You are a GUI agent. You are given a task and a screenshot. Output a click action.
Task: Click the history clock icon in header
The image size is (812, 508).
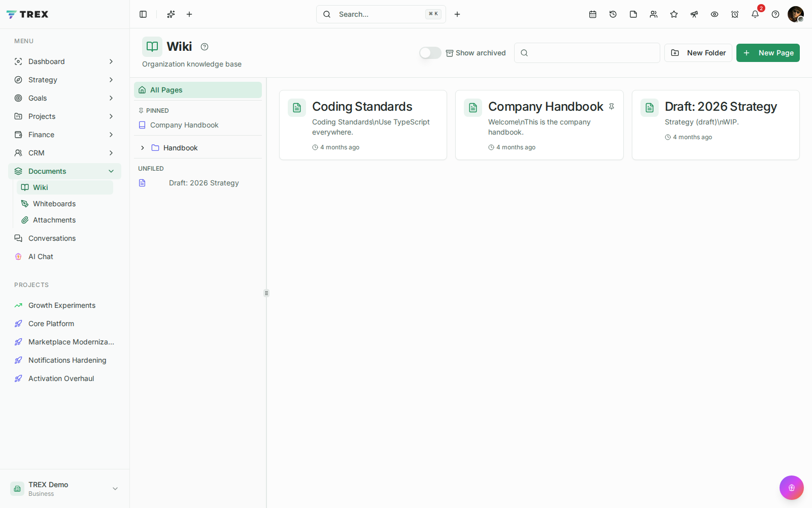[x=613, y=14]
